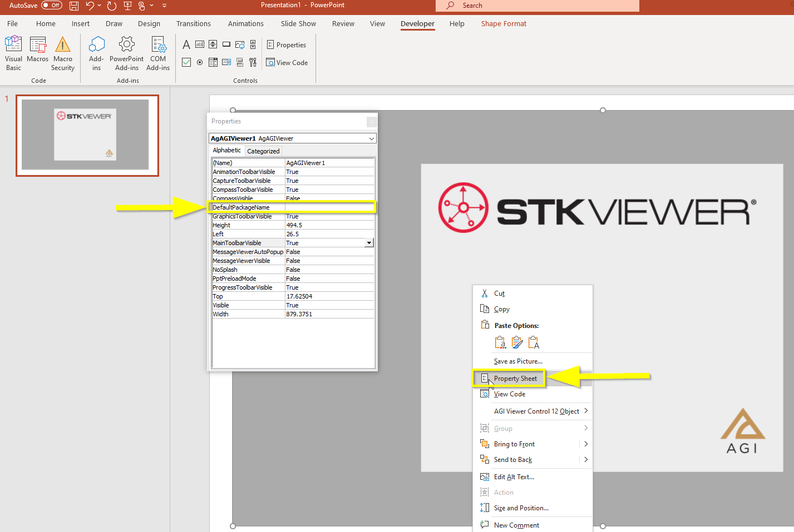Choose Copy from context menu

point(532,309)
